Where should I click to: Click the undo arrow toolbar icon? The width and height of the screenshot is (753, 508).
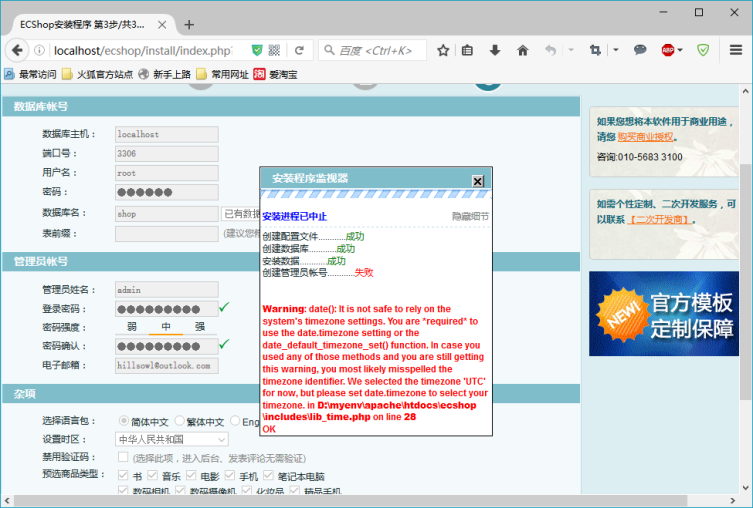click(x=550, y=50)
